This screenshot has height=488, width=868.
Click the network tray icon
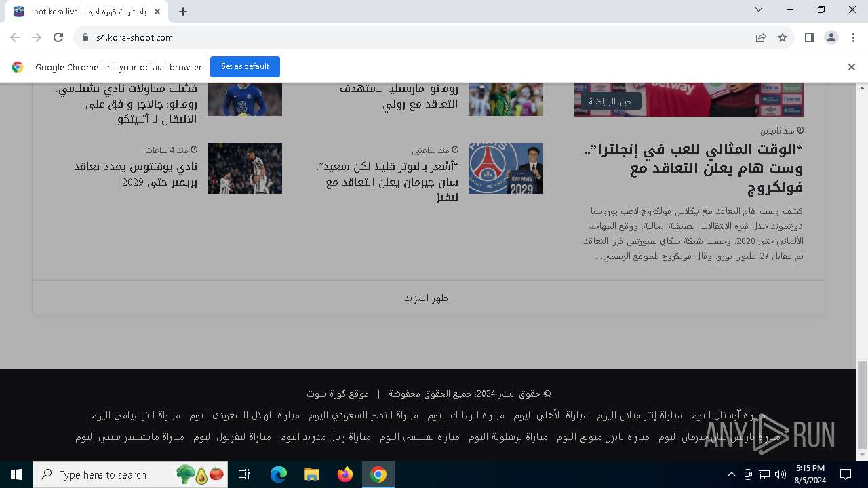coord(764,474)
